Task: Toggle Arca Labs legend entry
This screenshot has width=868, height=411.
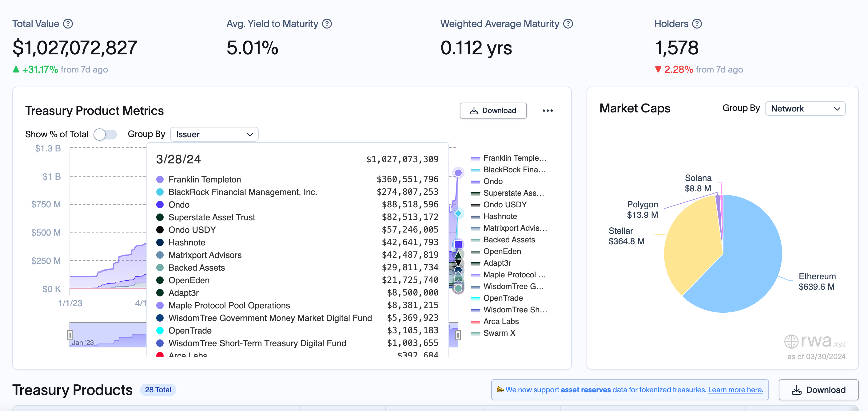Action: tap(500, 322)
